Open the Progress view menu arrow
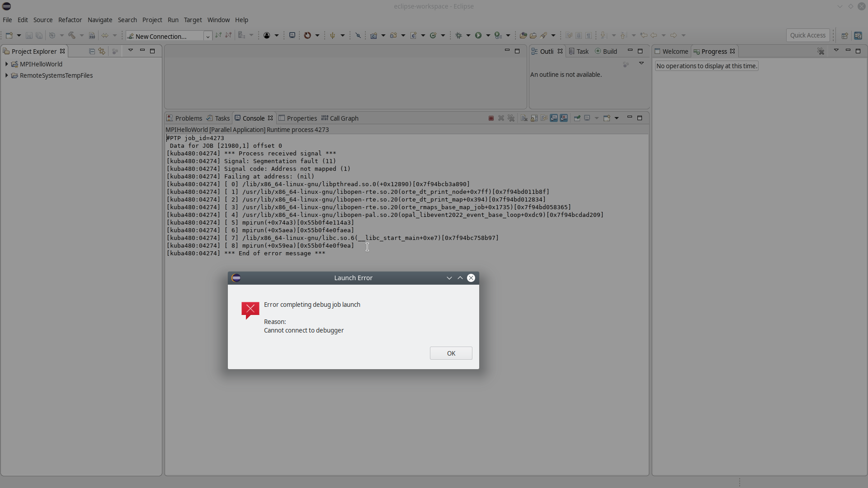 836,51
